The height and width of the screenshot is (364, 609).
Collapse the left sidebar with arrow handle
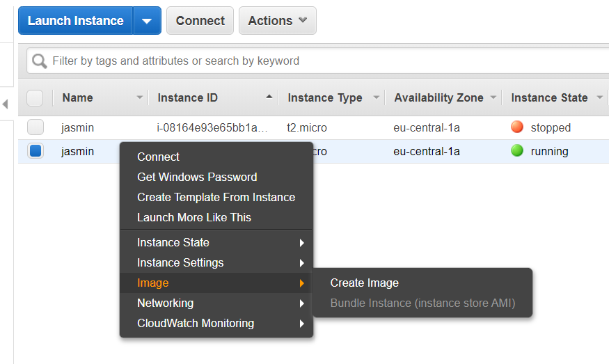coord(6,104)
